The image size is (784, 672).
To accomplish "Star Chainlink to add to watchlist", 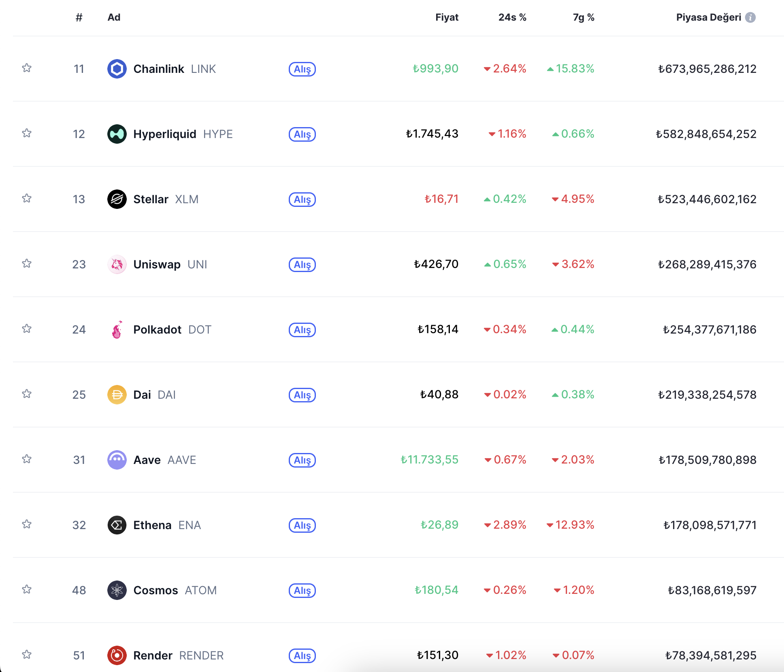I will coord(27,68).
